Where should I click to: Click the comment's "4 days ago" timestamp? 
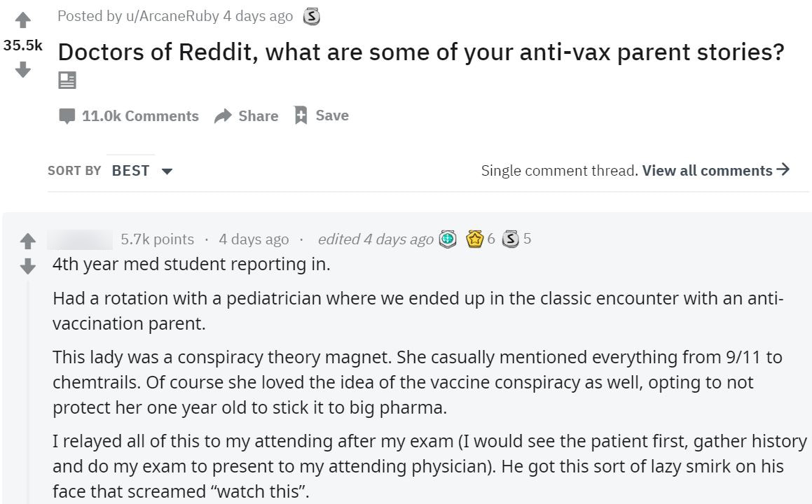[x=254, y=239]
